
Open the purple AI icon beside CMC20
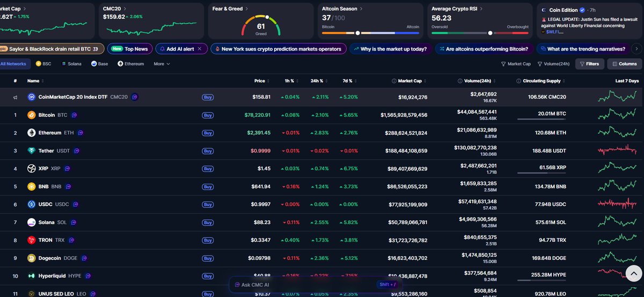[x=135, y=97]
